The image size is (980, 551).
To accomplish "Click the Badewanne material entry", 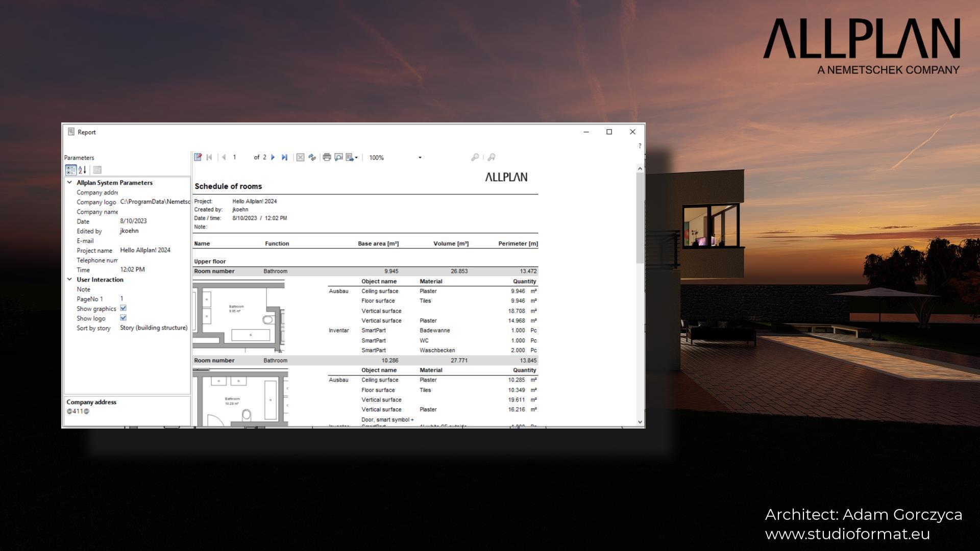I will [x=435, y=331].
